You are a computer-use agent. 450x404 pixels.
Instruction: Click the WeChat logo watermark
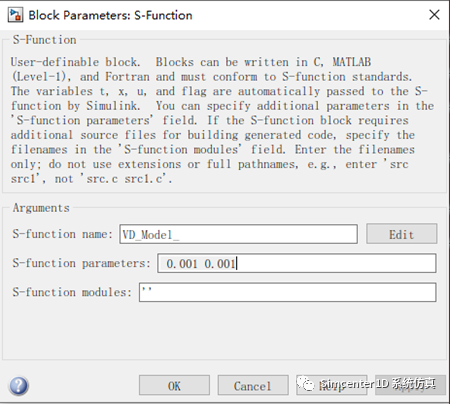[x=305, y=384]
